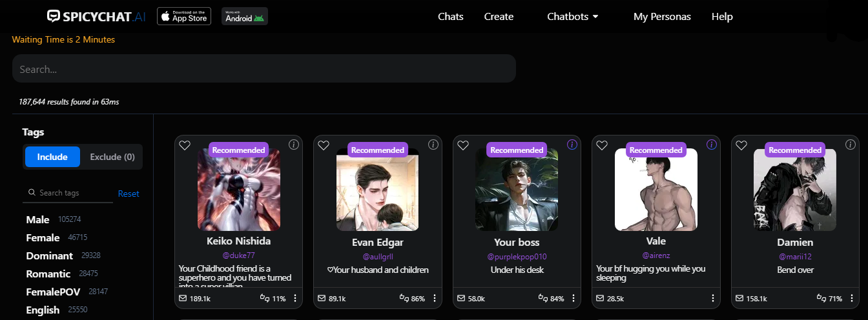Switch tag filter to Include mode
This screenshot has height=320, width=868.
pyautogui.click(x=52, y=157)
